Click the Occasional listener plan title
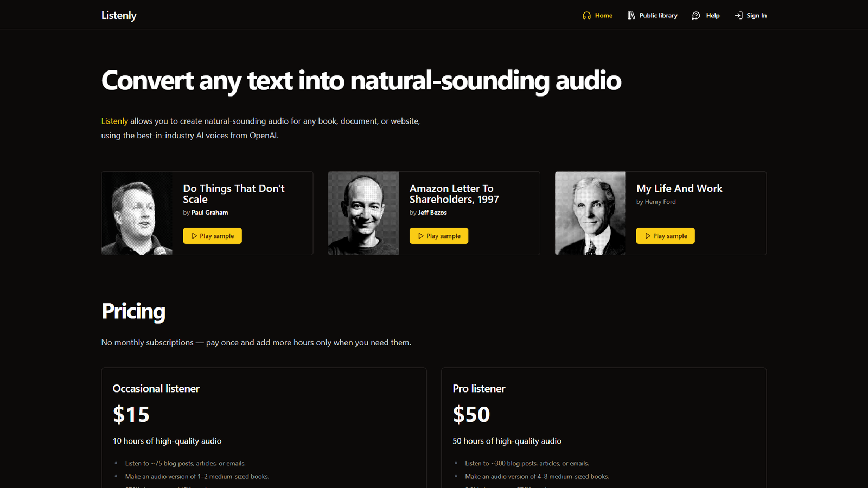Screen dimensions: 868x488 pyautogui.click(x=156, y=388)
